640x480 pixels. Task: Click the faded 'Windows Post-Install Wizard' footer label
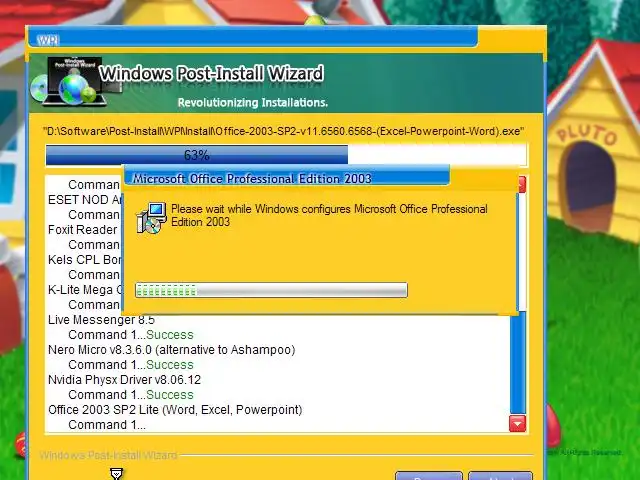tap(109, 455)
